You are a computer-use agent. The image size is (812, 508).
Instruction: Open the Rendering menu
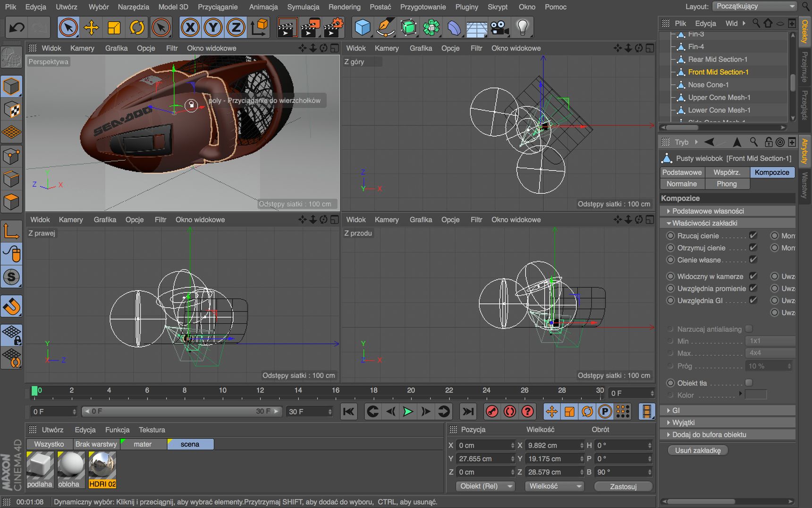tap(345, 7)
